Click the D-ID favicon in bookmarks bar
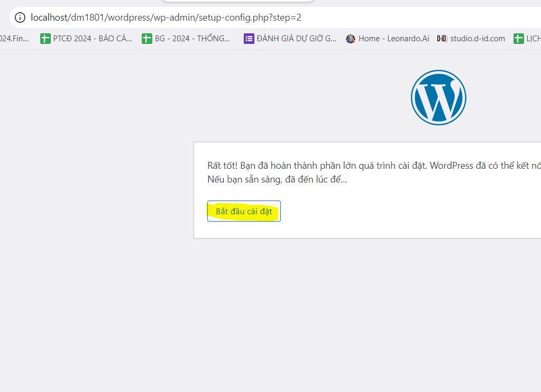Image resolution: width=541 pixels, height=392 pixels. click(x=442, y=39)
